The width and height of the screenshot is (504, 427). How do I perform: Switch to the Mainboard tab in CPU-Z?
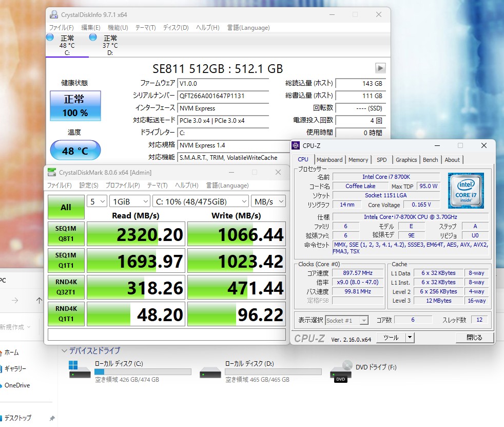click(x=329, y=160)
